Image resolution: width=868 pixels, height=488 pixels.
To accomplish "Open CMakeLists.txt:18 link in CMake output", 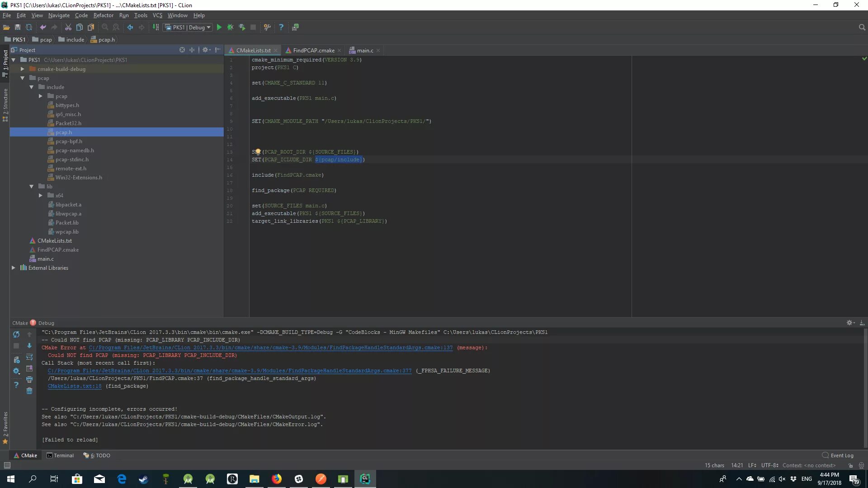I will point(75,386).
